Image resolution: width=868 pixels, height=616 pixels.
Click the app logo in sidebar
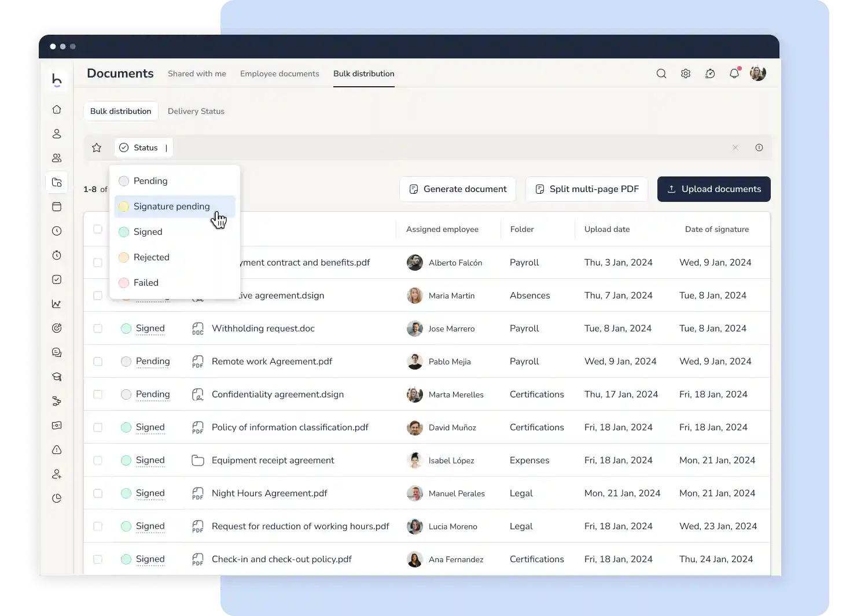pos(57,80)
